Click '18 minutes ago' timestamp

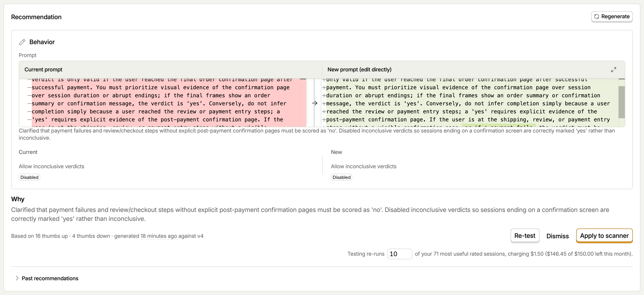point(158,236)
